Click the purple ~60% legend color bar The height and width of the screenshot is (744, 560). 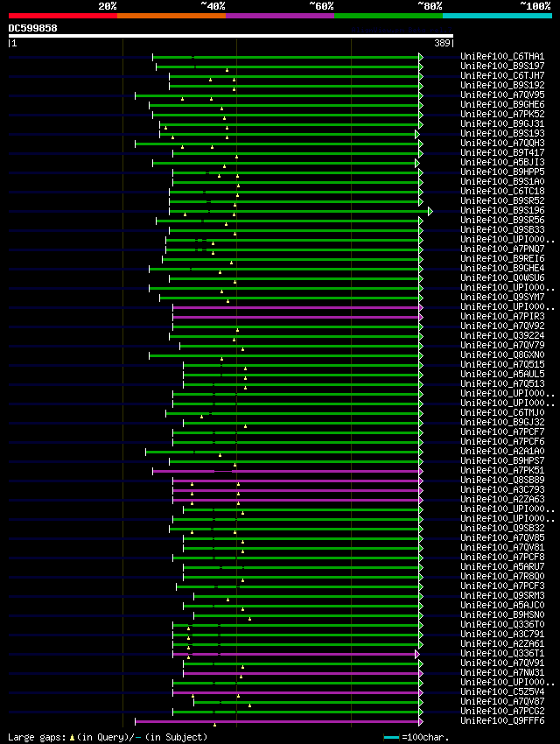[x=280, y=16]
